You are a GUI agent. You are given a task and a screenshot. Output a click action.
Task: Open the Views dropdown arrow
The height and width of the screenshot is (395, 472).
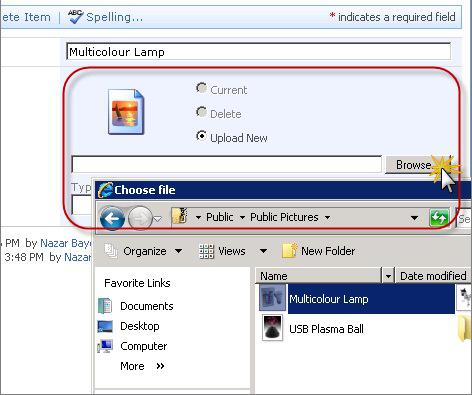point(263,251)
